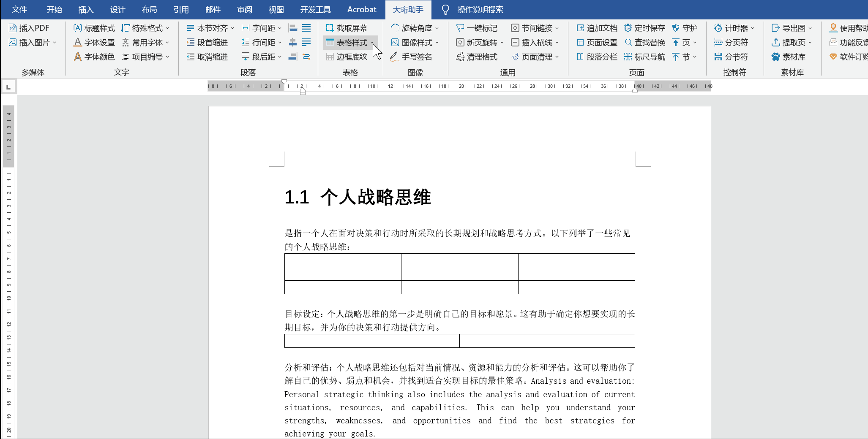Switch to the 开始 ribbon tab
The image size is (868, 439).
coord(54,9)
